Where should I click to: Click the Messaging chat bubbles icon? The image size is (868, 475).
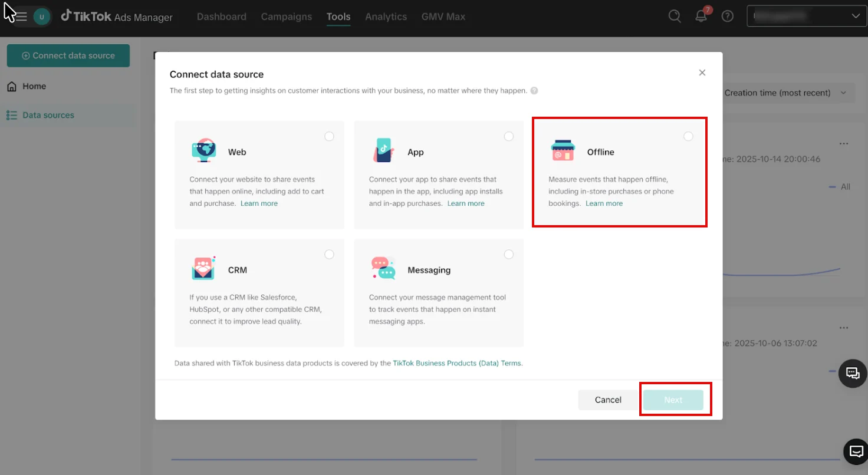[383, 268]
